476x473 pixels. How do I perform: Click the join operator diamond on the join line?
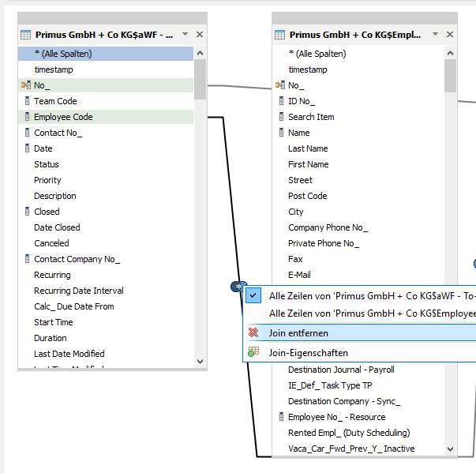[239, 286]
